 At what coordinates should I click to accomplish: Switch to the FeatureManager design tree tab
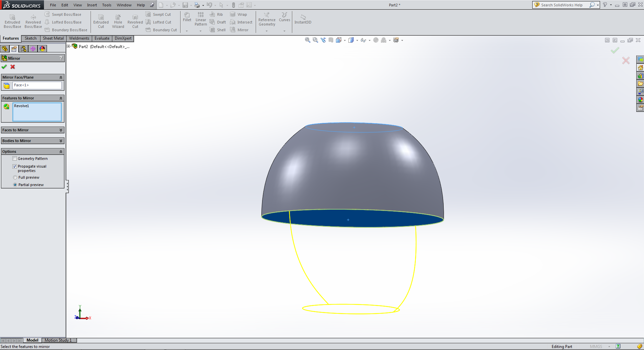5,49
